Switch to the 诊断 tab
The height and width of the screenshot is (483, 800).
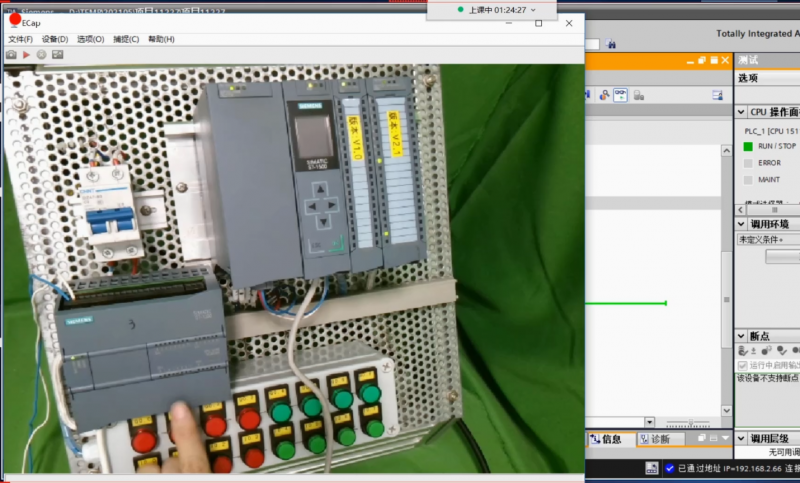click(x=654, y=439)
